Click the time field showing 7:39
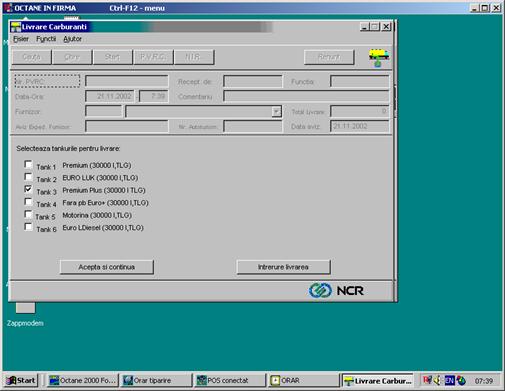 pyautogui.click(x=154, y=96)
